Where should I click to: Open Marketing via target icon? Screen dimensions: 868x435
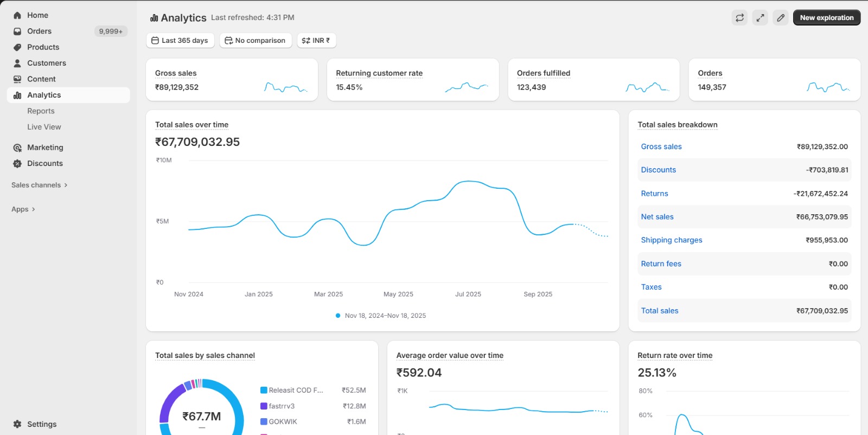(x=17, y=148)
